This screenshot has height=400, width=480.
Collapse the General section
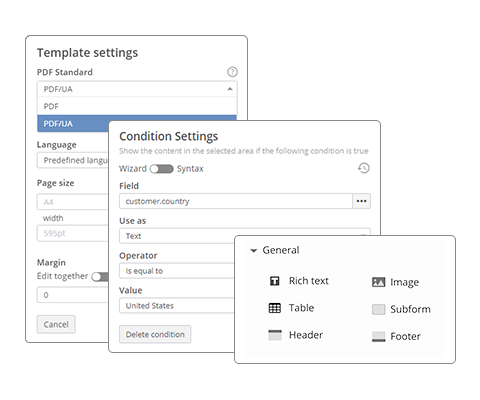(254, 250)
